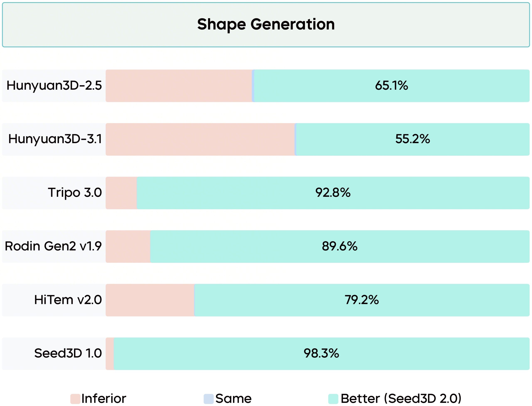
Task: Click the 92.8% bar value
Action: pyautogui.click(x=333, y=193)
